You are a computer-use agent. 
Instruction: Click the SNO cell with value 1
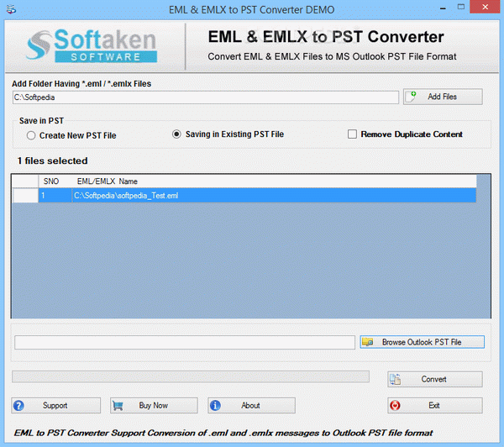55,196
